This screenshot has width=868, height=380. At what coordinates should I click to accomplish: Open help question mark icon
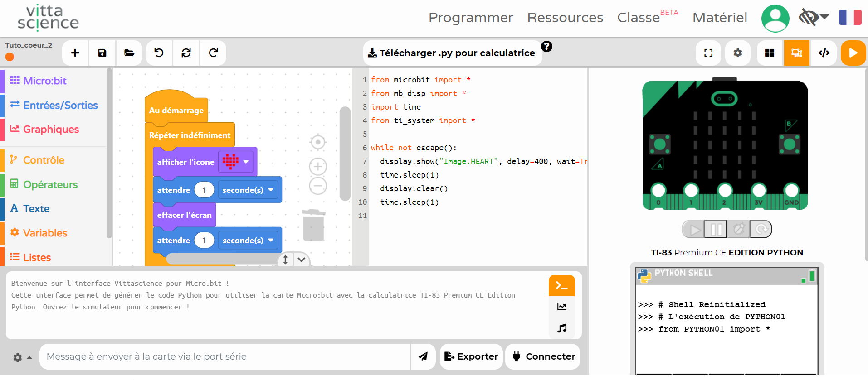click(547, 46)
